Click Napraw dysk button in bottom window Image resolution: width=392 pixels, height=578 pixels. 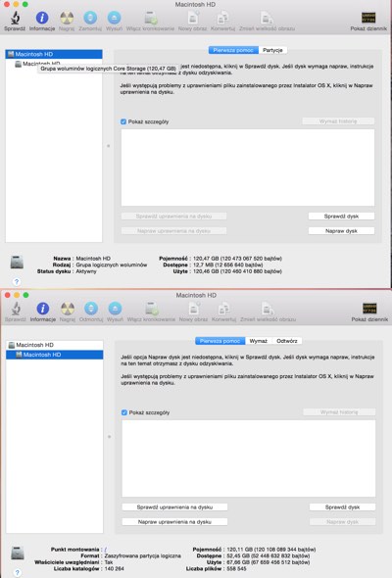point(342,522)
